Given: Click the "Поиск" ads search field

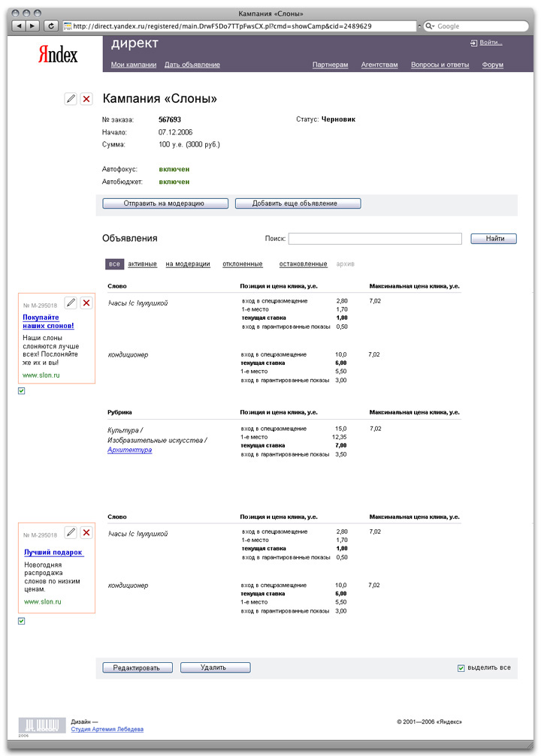Looking at the screenshot, I should pyautogui.click(x=375, y=239).
